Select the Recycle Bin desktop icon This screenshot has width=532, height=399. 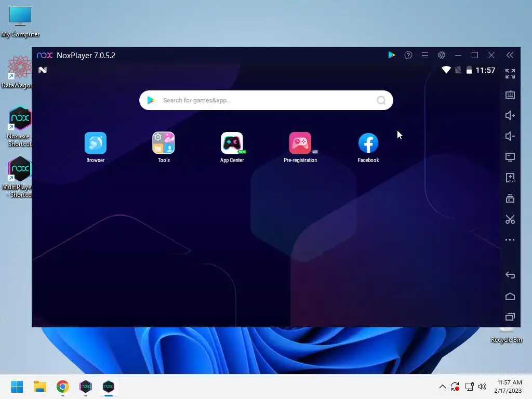pos(506,335)
